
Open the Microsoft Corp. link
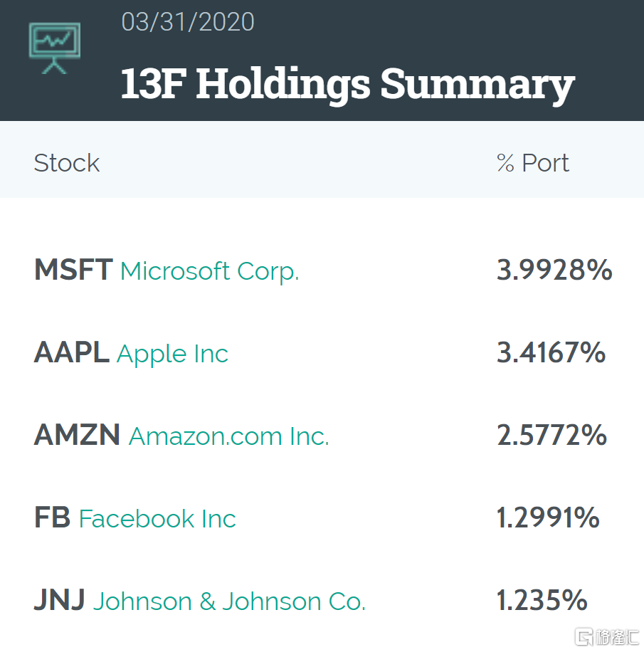(x=209, y=271)
